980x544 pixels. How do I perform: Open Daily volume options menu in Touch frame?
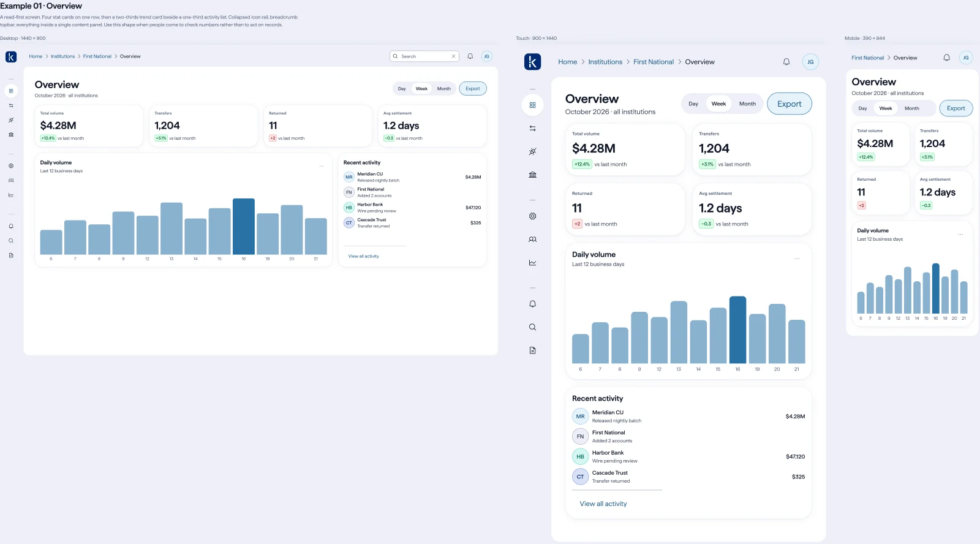point(797,259)
